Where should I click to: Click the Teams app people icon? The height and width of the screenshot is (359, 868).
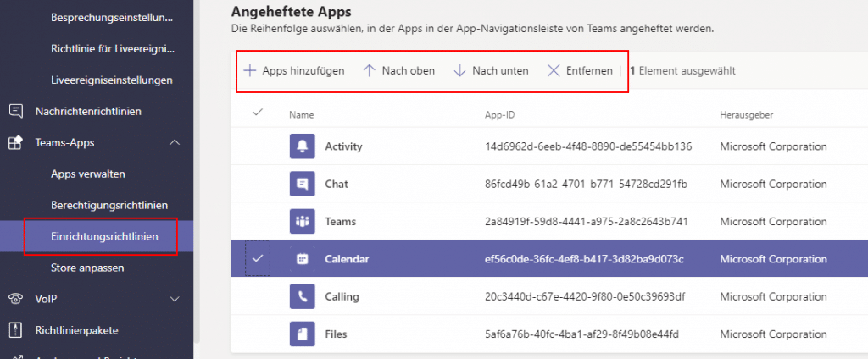pos(303,221)
